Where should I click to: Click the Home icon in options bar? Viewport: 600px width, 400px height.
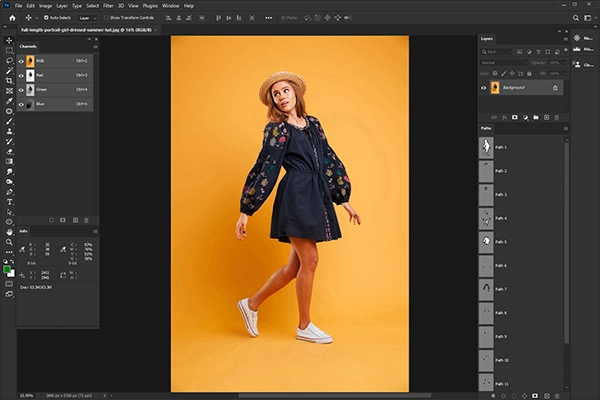(x=12, y=18)
